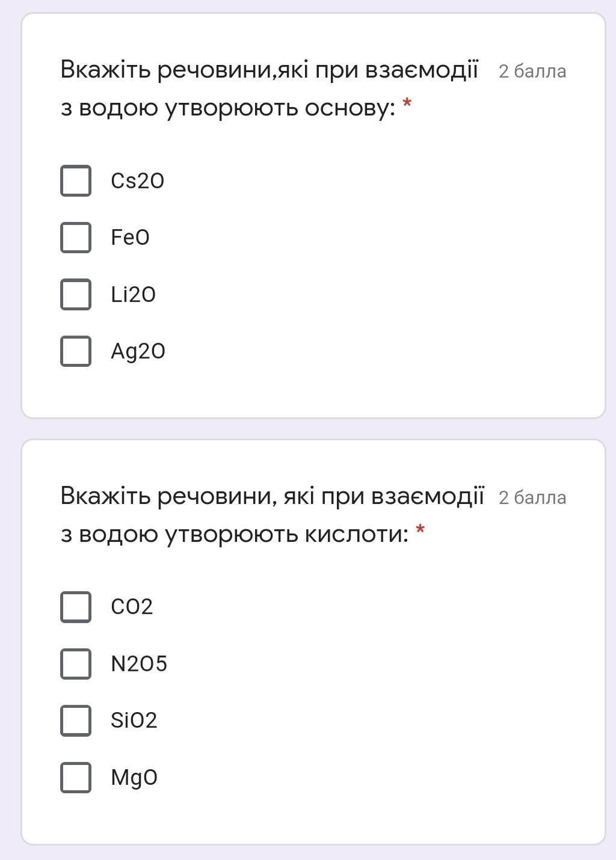Click the '2 балла' label of the first question
This screenshot has width=616, height=860.
[532, 71]
